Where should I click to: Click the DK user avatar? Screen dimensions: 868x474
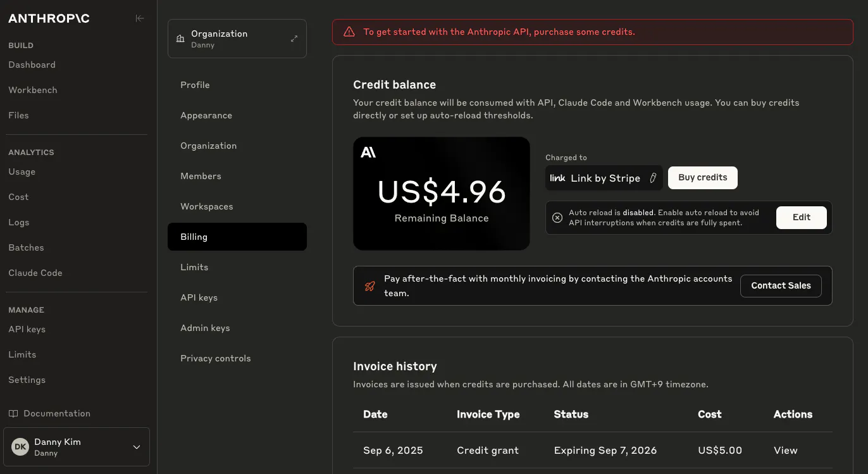point(20,447)
